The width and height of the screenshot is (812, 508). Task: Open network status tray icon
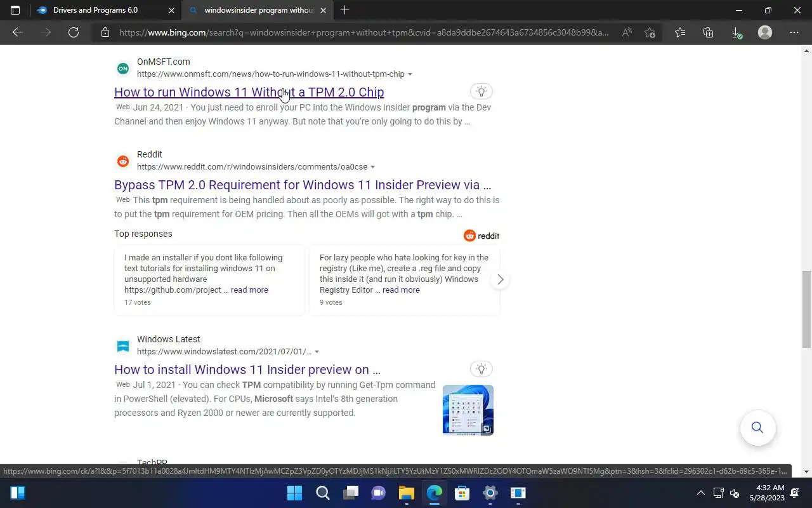point(718,493)
